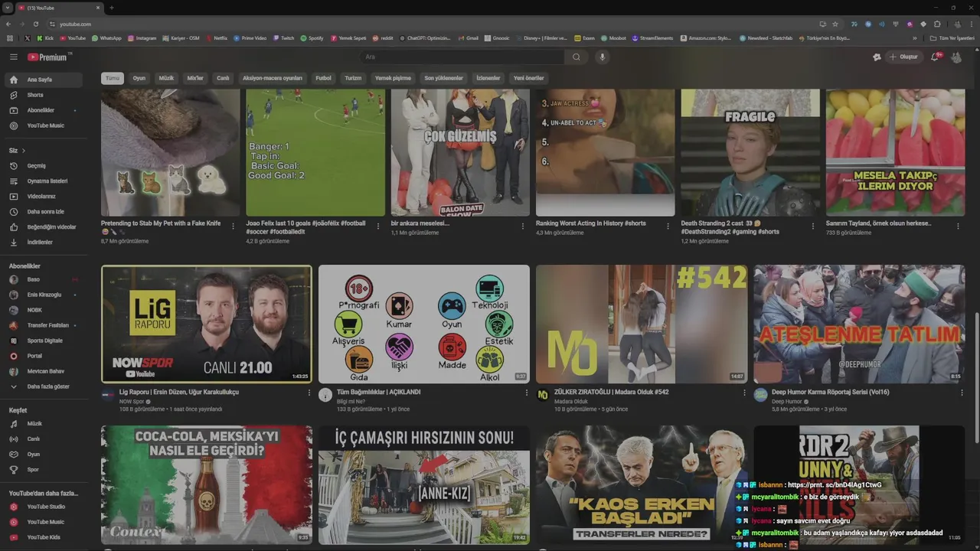
Task: Open Death Stranding 2 cast short
Action: pyautogui.click(x=750, y=152)
